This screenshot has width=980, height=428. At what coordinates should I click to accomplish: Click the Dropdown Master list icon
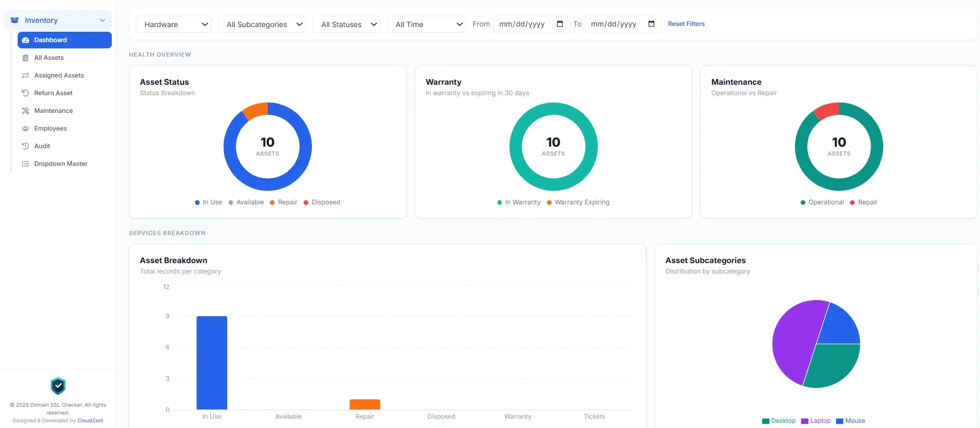(25, 164)
